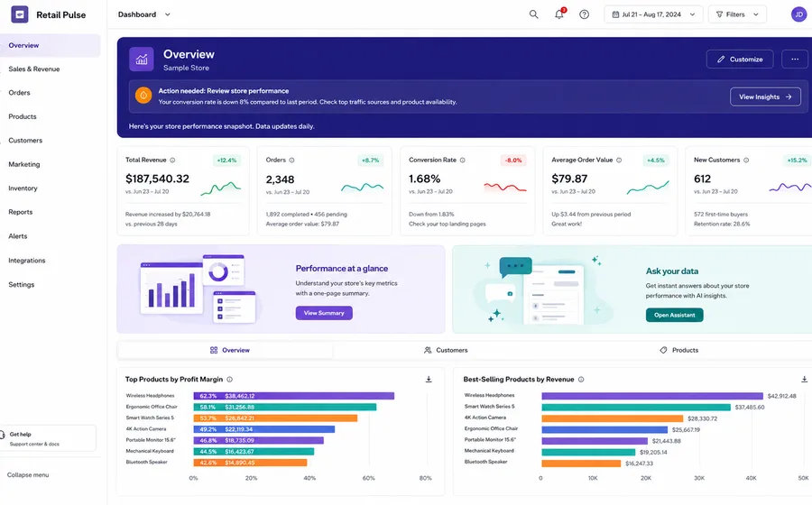Click the Average Order Value info icon
The height and width of the screenshot is (505, 812).
click(x=619, y=161)
